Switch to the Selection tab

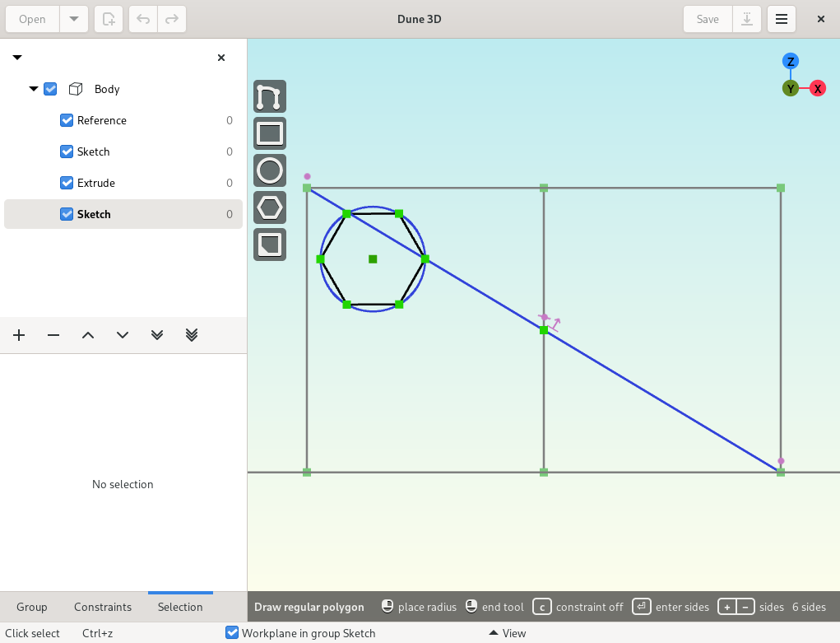click(x=180, y=607)
